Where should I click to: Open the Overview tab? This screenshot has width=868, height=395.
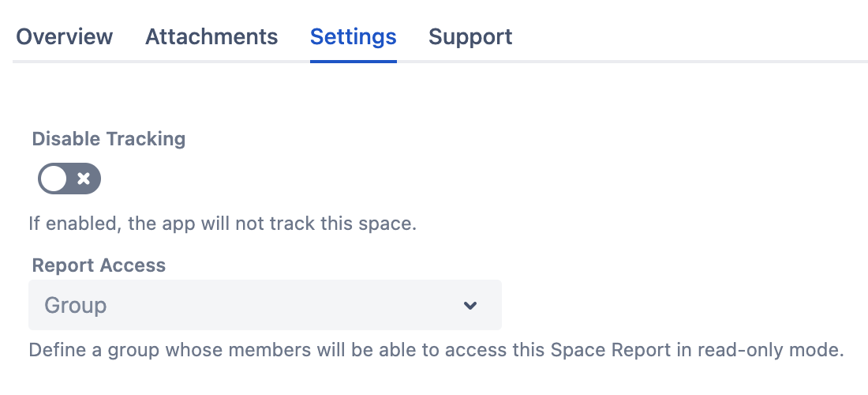[64, 37]
